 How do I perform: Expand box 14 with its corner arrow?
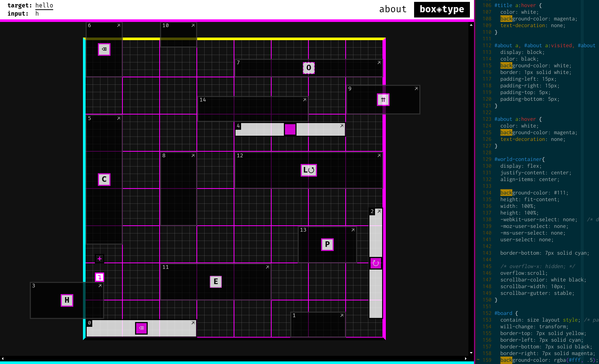click(x=305, y=100)
